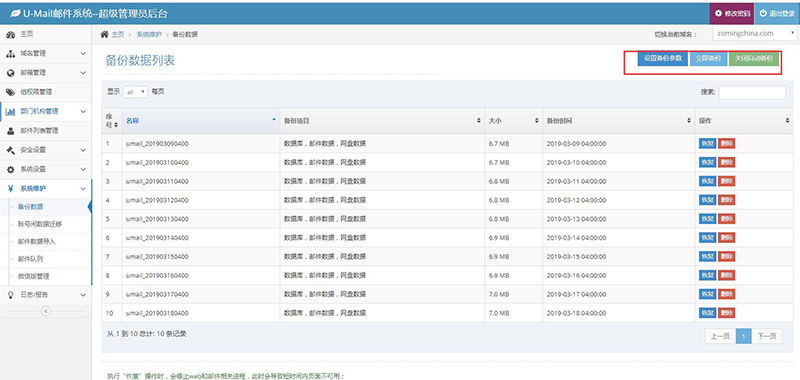
Task: Click the gavel icon for 安全设置
Action: (10, 150)
